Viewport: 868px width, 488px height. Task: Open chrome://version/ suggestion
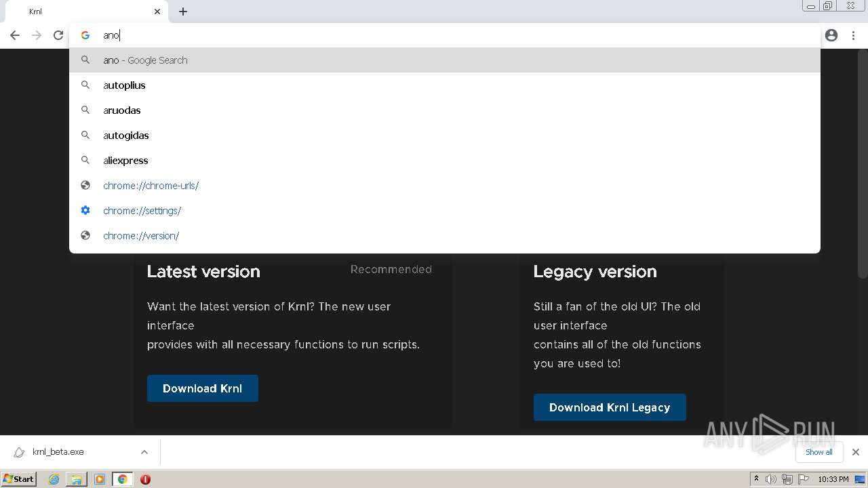(x=445, y=235)
